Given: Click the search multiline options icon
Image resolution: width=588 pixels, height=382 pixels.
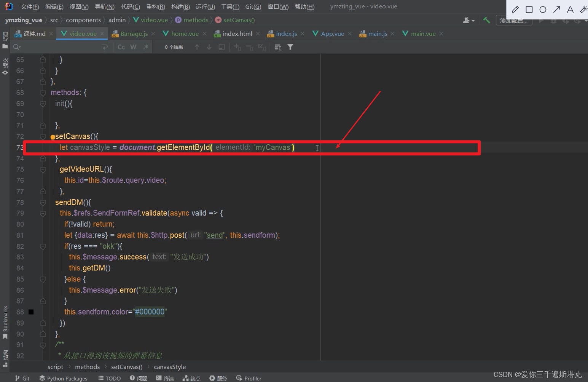Looking at the screenshot, I should click(278, 47).
